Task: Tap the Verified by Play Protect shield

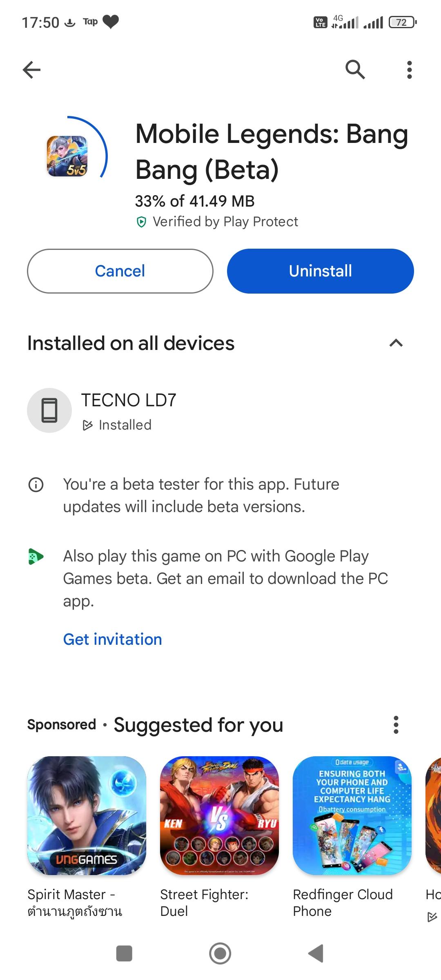Action: [141, 222]
